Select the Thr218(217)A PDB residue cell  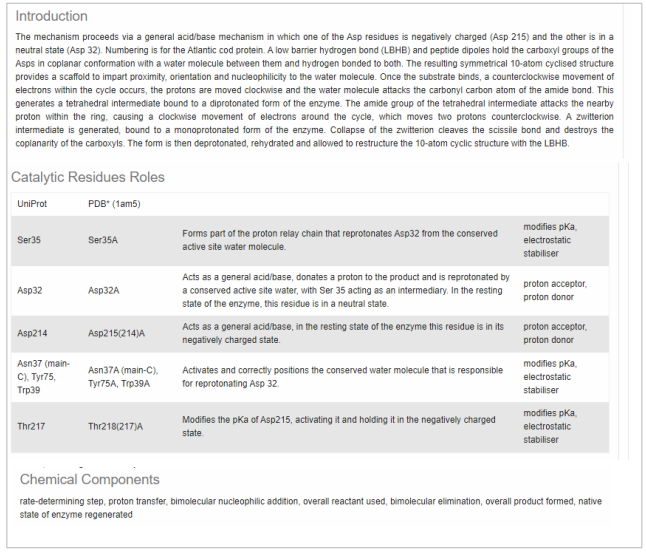116,426
